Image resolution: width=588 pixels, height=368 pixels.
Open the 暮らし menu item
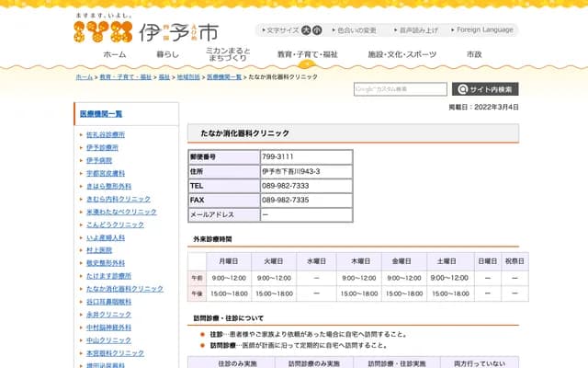click(167, 54)
